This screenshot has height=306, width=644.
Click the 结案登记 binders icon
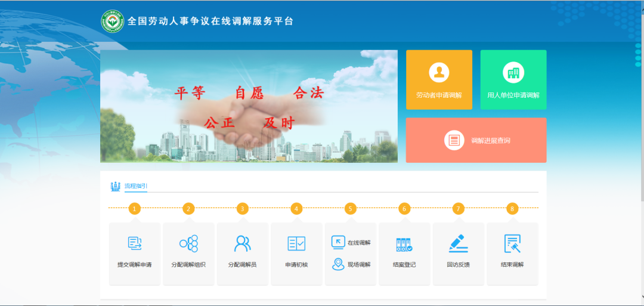(x=404, y=245)
